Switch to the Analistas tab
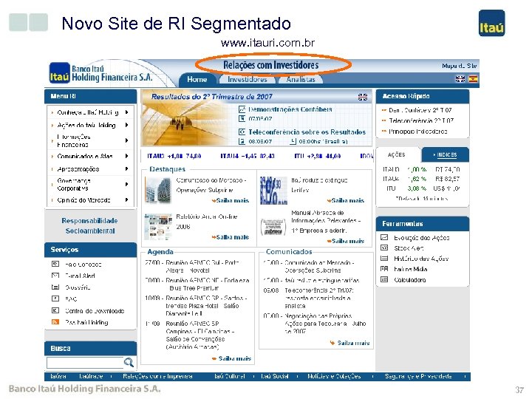Viewport: 532px width, 399px height. [301, 79]
